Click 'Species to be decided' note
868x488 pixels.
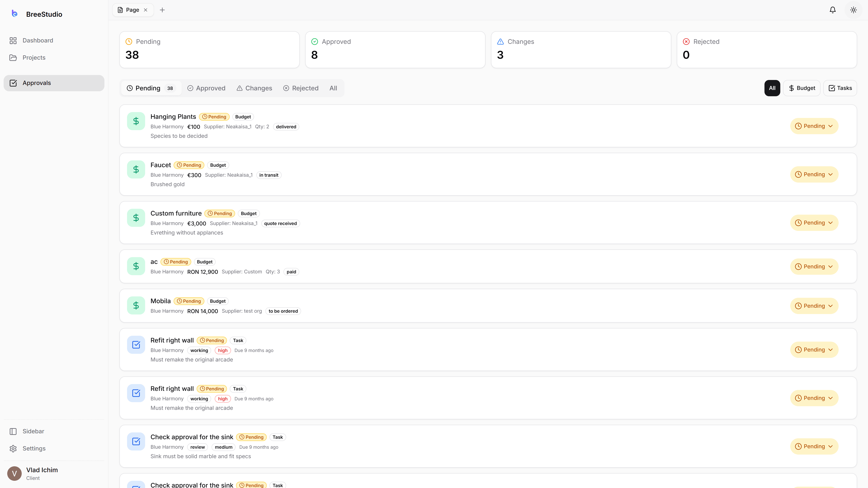click(x=179, y=136)
